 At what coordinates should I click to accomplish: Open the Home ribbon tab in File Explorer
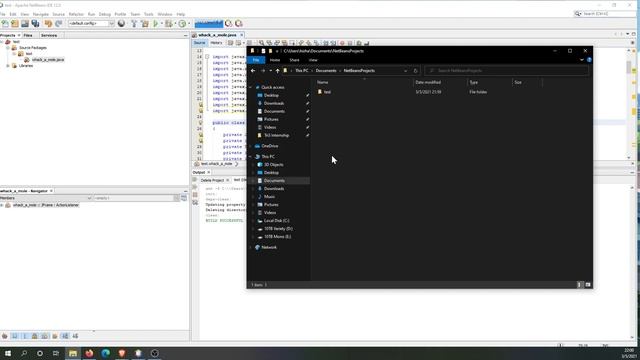275,60
